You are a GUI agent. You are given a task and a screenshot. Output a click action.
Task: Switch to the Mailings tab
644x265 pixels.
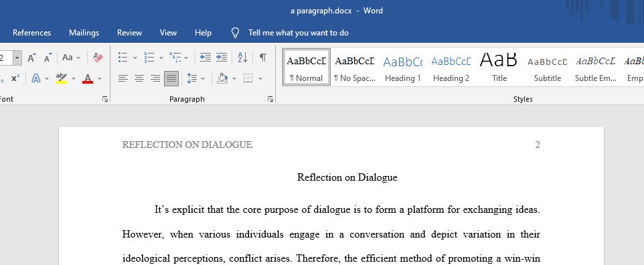coord(84,33)
